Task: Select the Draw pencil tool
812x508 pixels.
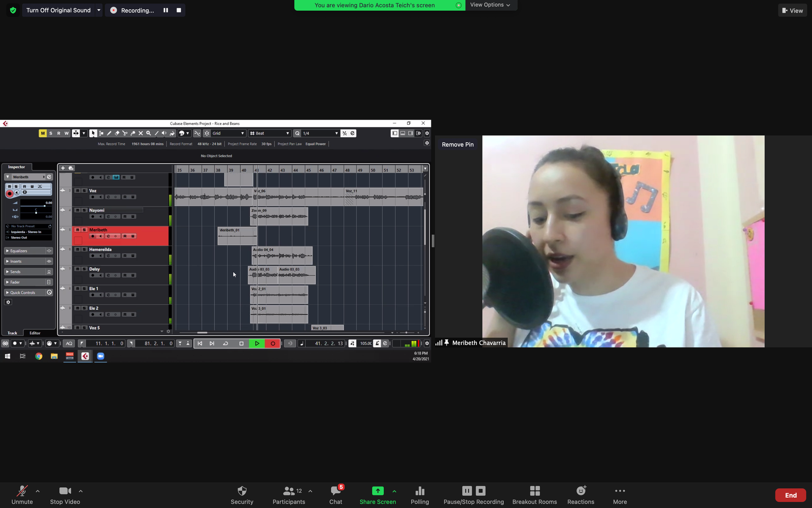Action: 109,133
